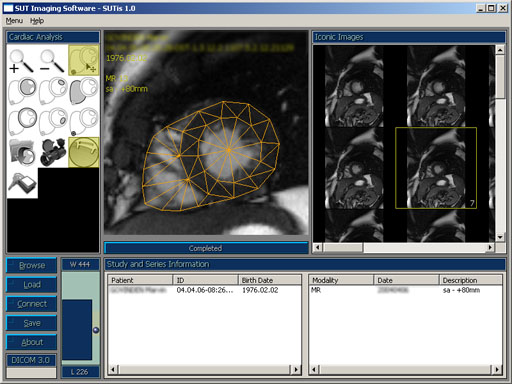Select the zoom in magnifier tool

(22, 60)
